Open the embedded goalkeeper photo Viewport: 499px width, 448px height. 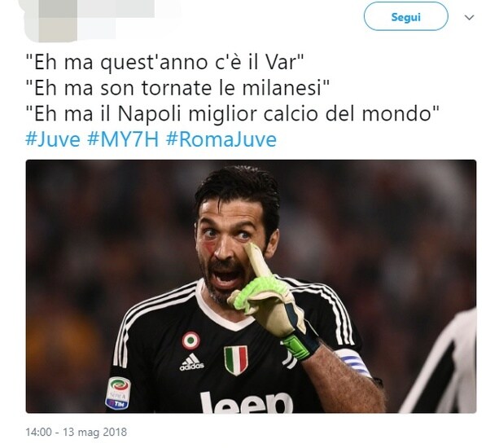pos(251,286)
